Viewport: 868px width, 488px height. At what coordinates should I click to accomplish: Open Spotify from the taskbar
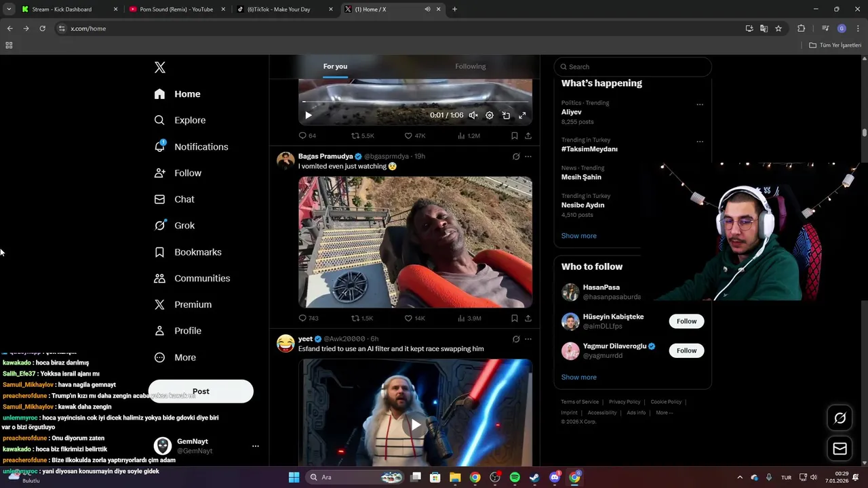click(515, 477)
